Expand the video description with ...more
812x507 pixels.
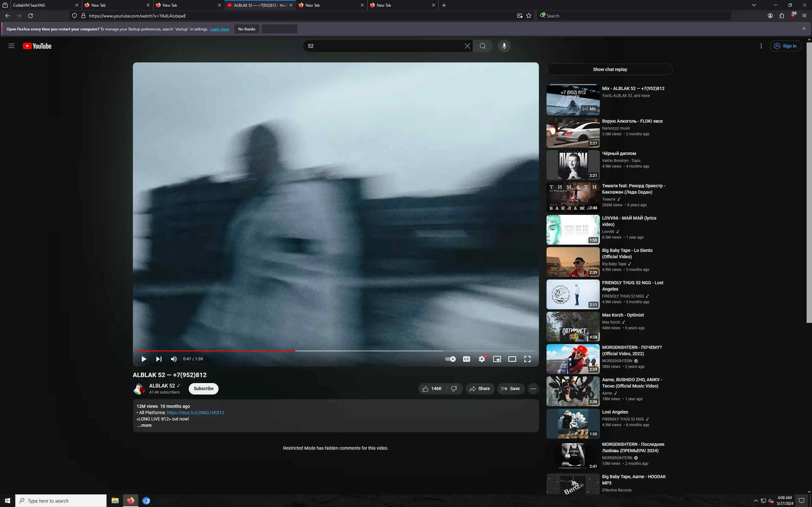(145, 425)
